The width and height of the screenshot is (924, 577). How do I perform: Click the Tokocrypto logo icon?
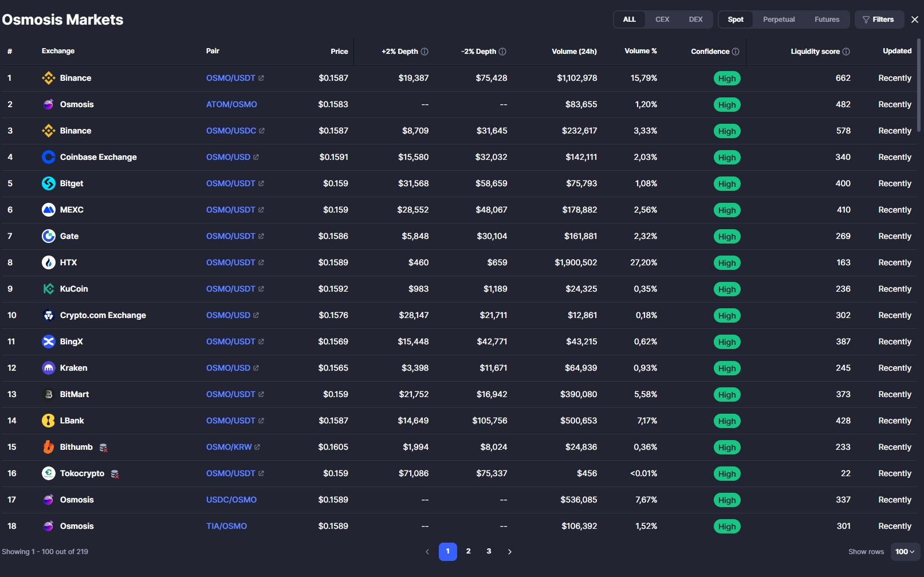click(49, 473)
